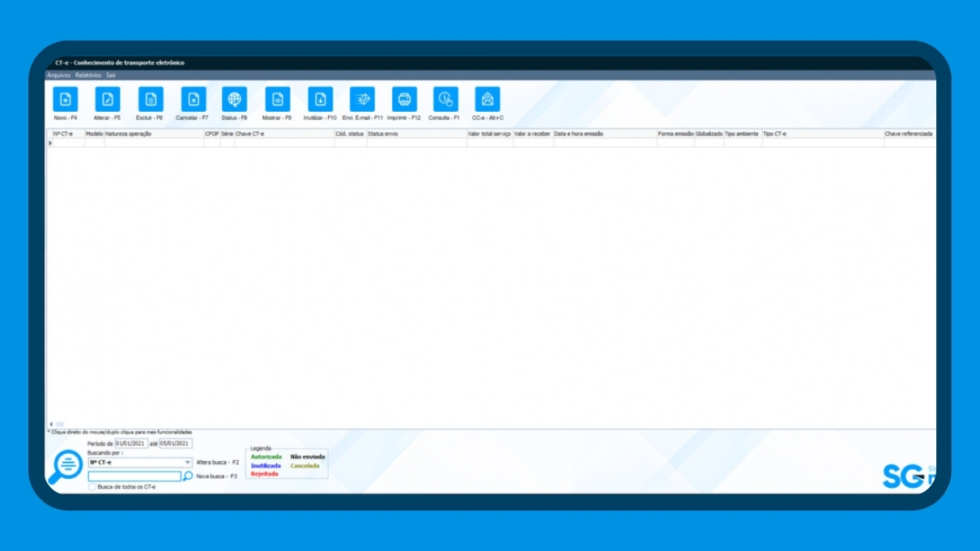980x551 pixels.
Task: Click the Status envio column header
Action: [417, 134]
